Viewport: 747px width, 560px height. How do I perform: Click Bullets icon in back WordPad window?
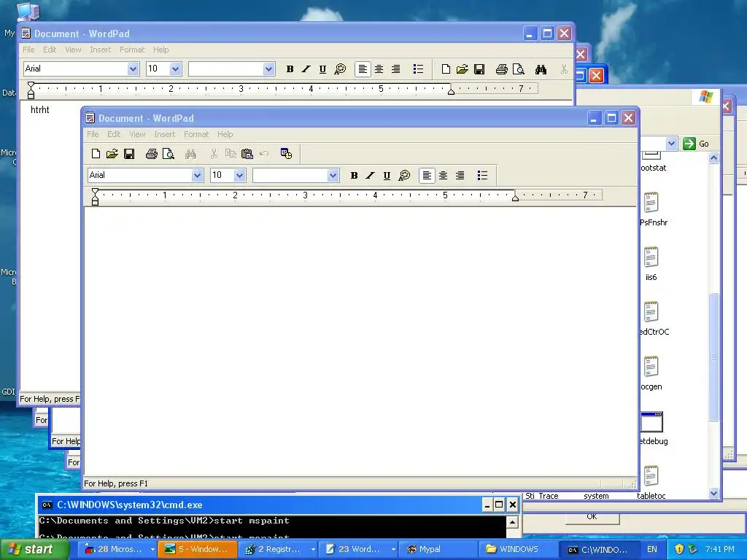(418, 69)
